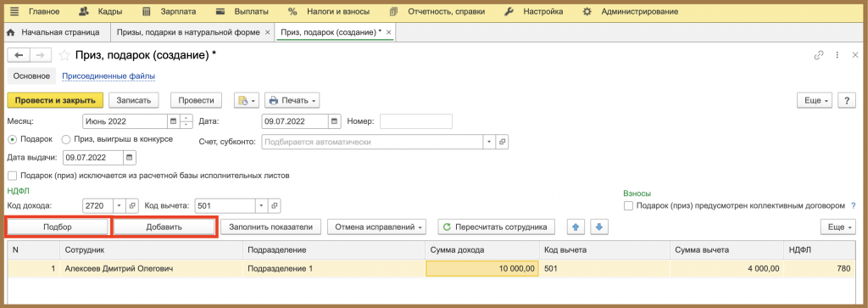Open calendar picker for Дата выдачи
868x308 pixels.
pos(130,158)
